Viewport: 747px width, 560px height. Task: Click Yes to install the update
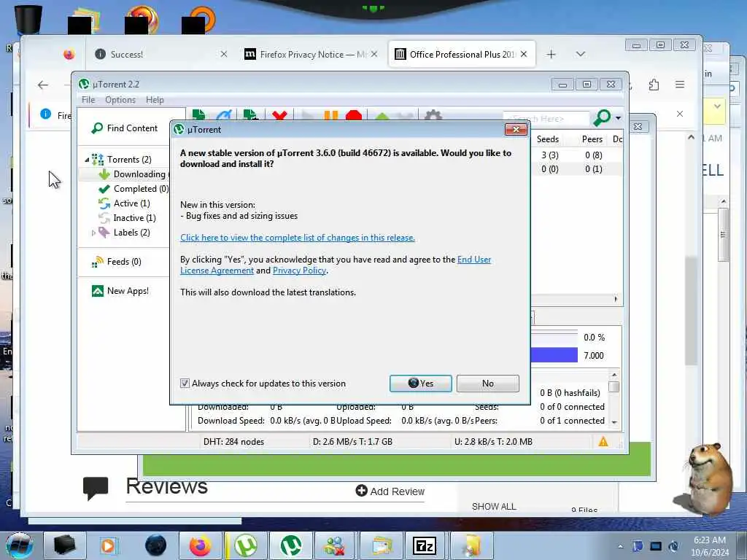[x=421, y=384]
